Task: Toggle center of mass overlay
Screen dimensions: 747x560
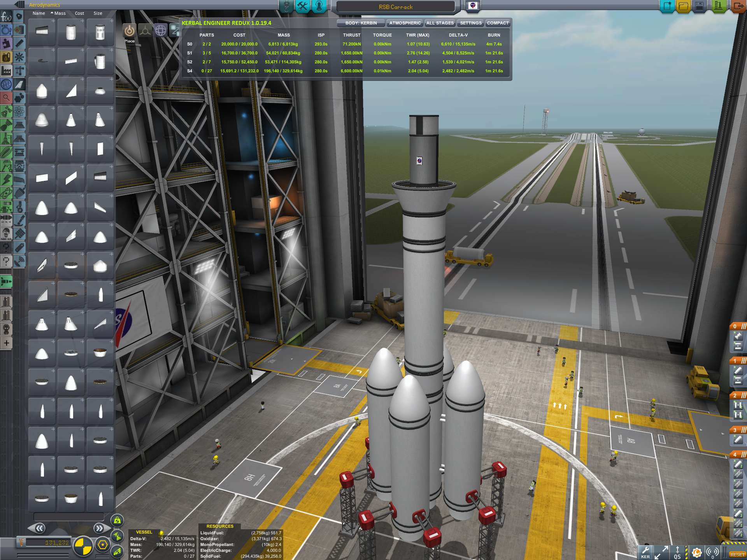Action: pos(117,520)
